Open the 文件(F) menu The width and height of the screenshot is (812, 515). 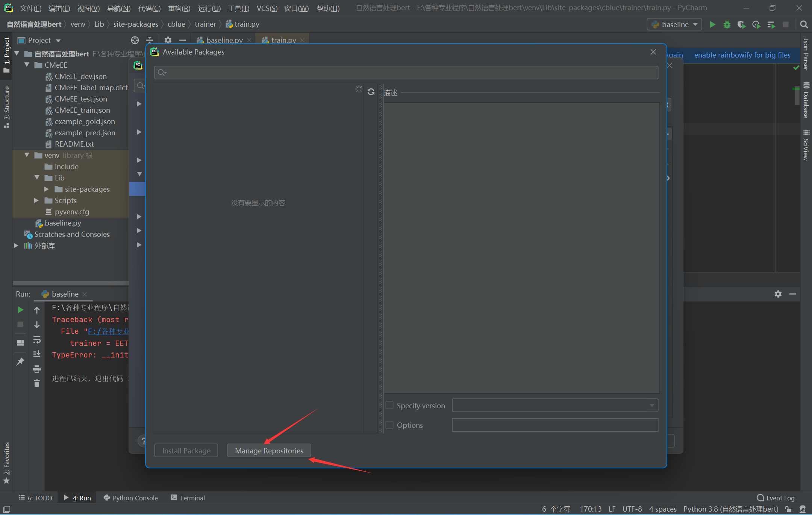(30, 8)
